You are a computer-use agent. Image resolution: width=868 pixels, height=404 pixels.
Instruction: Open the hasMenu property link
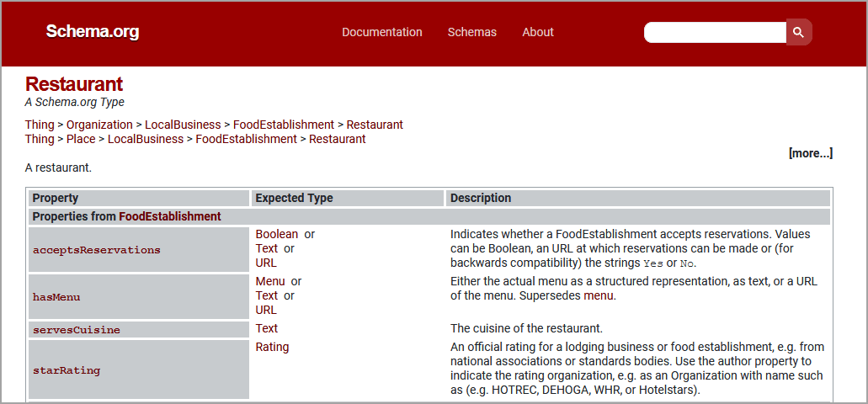tap(56, 296)
